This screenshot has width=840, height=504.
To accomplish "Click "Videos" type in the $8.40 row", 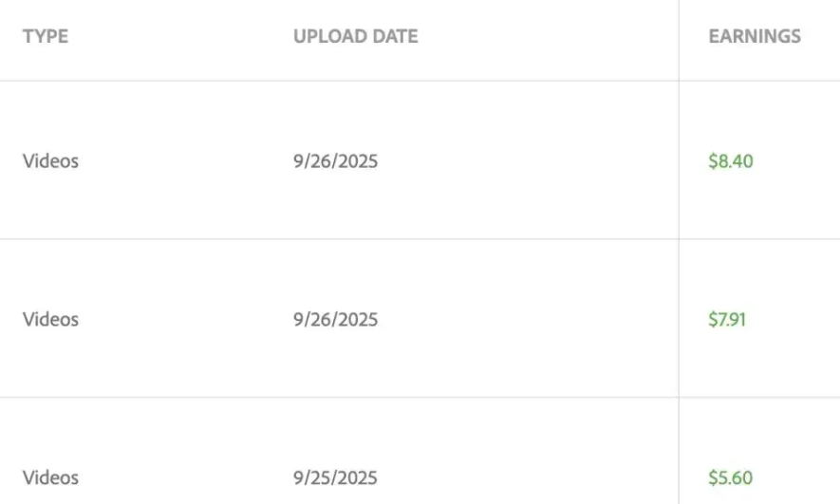I will click(50, 161).
